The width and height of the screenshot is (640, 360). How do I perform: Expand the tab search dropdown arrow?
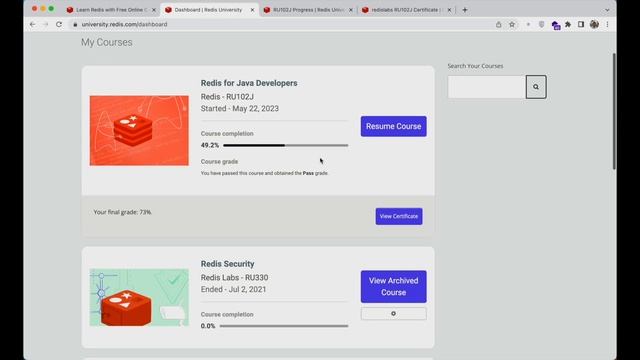tap(607, 10)
